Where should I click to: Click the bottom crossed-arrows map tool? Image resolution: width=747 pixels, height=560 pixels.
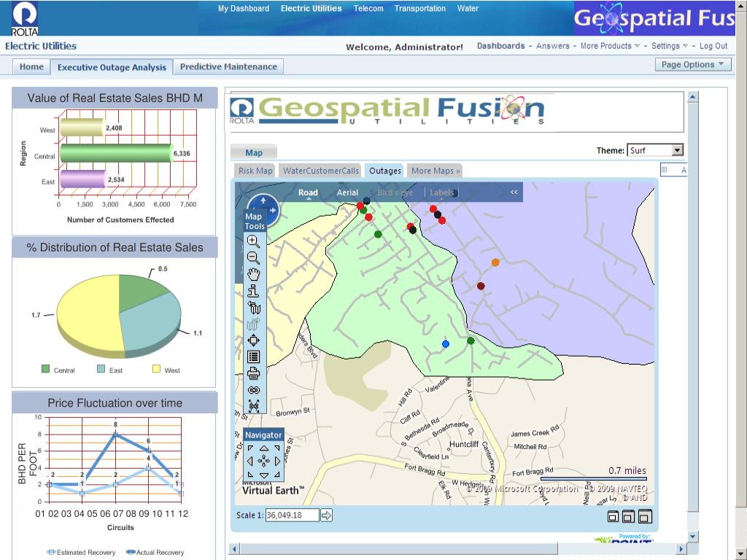click(253, 405)
